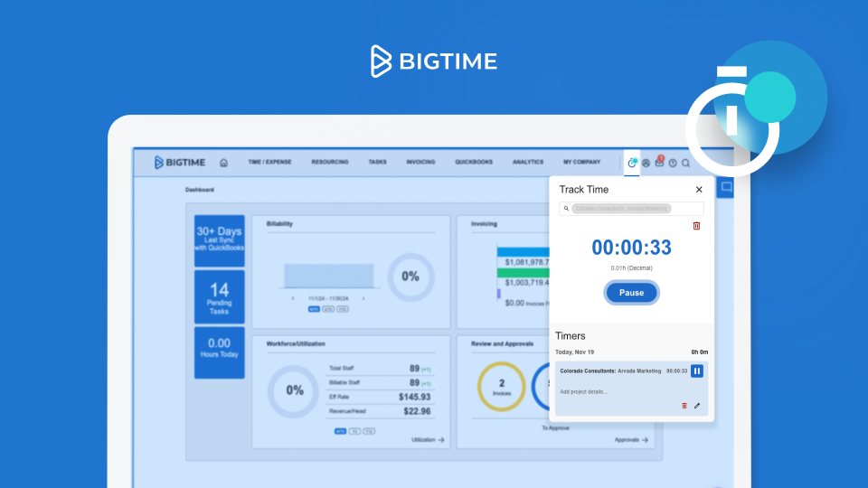Click the Billability bar chart
This screenshot has height=488, width=868.
point(329,276)
